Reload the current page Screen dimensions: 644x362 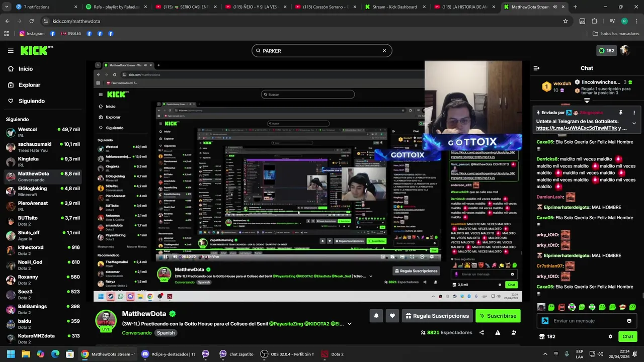coord(31,21)
